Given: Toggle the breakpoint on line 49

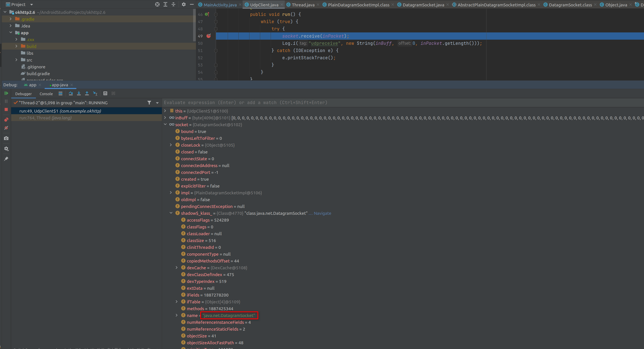Looking at the screenshot, I should click(209, 36).
